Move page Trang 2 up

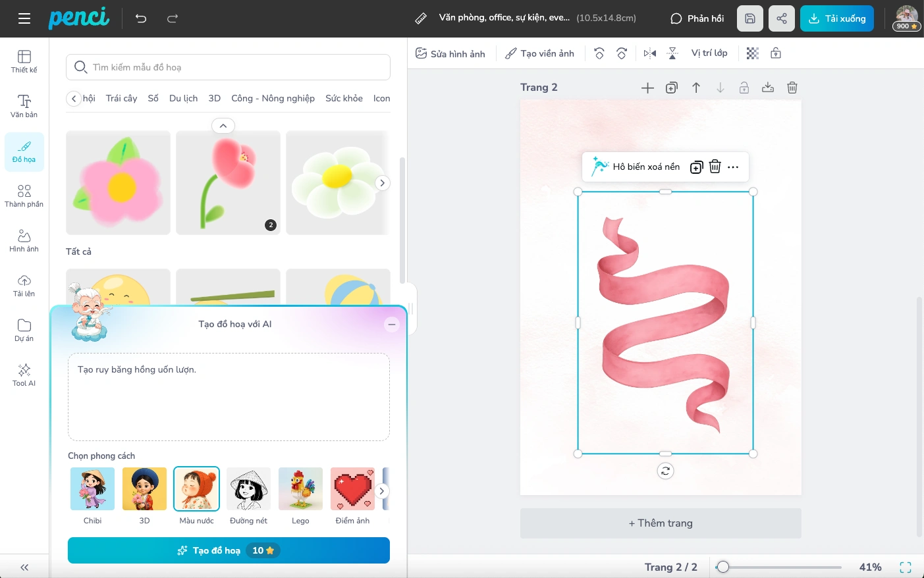(696, 88)
